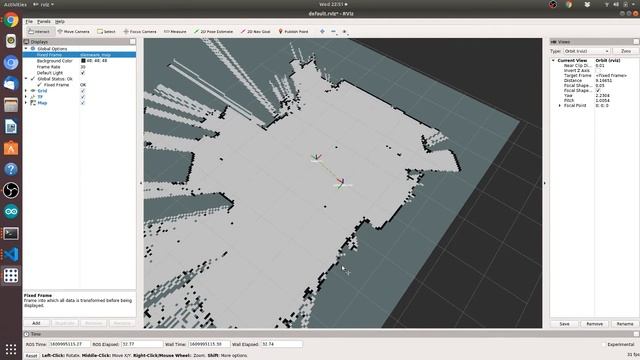The height and width of the screenshot is (360, 640).
Task: Activate the Publish Point tool
Action: [x=293, y=31]
